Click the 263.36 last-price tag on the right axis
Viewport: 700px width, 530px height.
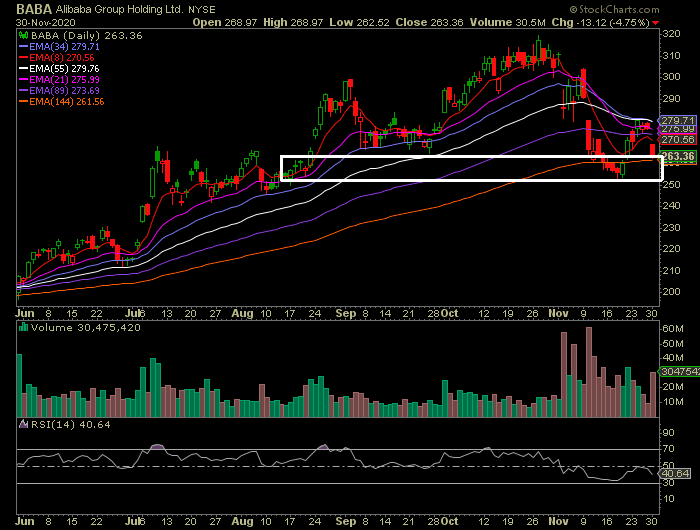click(678, 156)
